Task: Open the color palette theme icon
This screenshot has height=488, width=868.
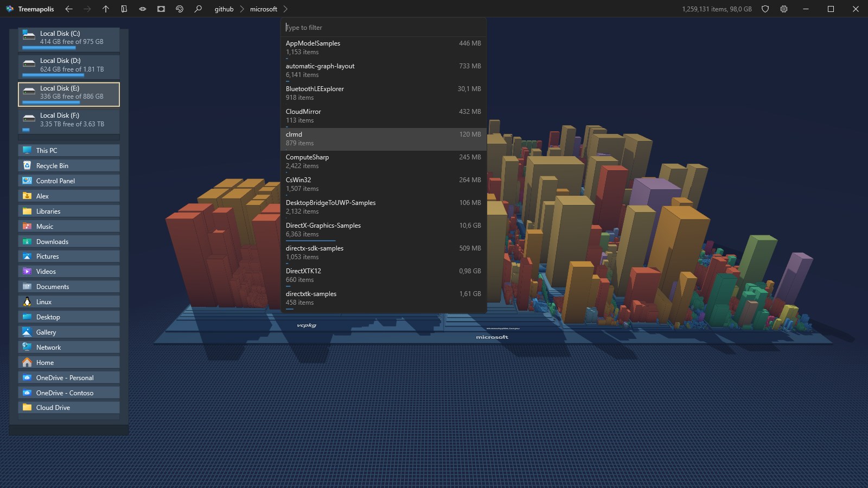Action: pyautogui.click(x=180, y=9)
